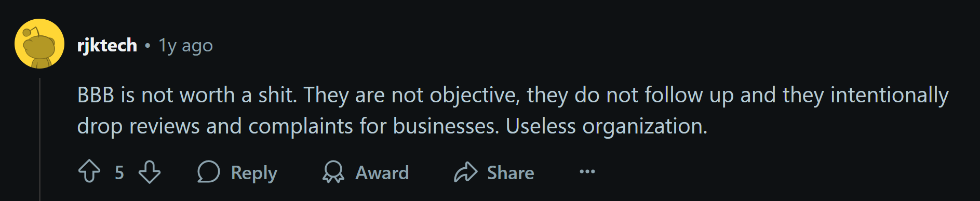
Task: Click the curved arrow Share icon
Action: click(x=465, y=172)
